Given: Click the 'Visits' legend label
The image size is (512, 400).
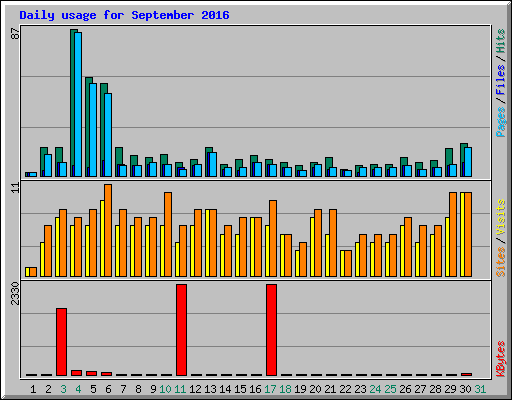Looking at the screenshot, I should click(x=500, y=217).
